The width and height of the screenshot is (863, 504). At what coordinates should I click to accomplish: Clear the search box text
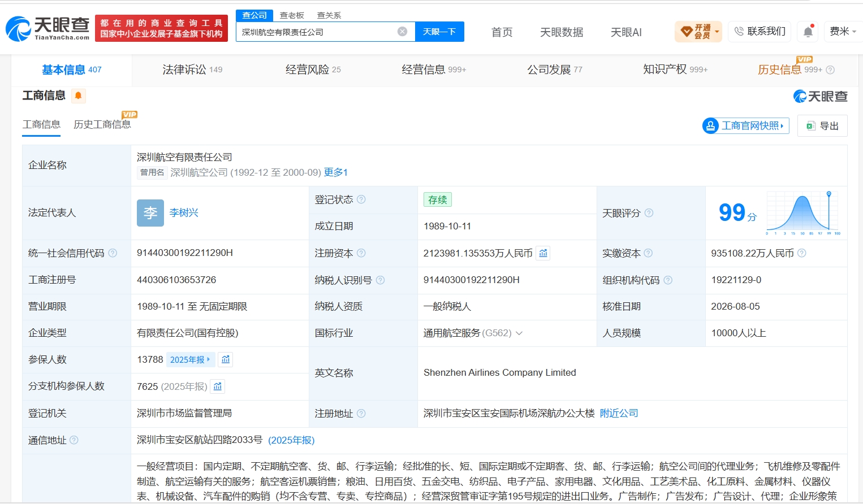point(402,32)
